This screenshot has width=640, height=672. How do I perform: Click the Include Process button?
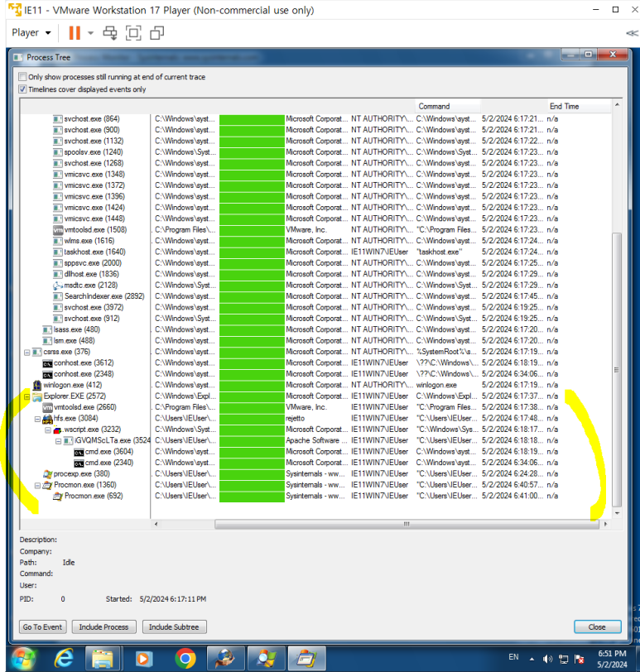point(103,626)
